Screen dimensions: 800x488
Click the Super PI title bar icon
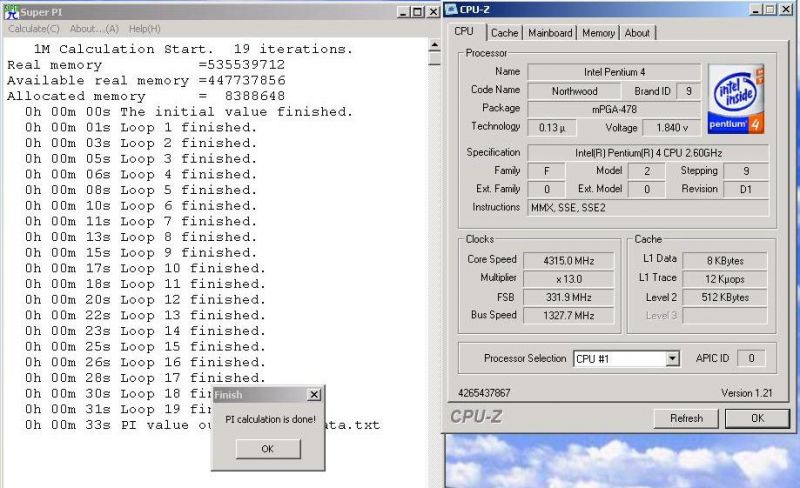pyautogui.click(x=11, y=12)
